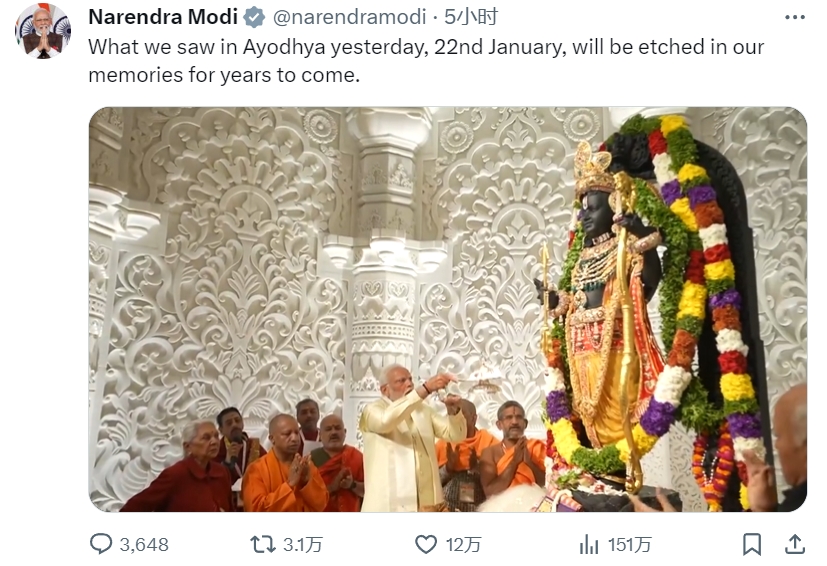827x566 pixels.
Task: Click the 3,648 replies count
Action: click(144, 545)
